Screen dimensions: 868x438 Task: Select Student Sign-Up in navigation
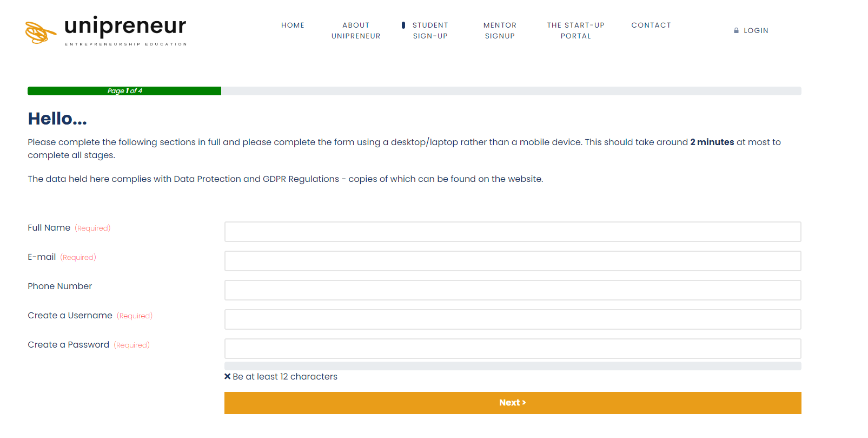430,31
